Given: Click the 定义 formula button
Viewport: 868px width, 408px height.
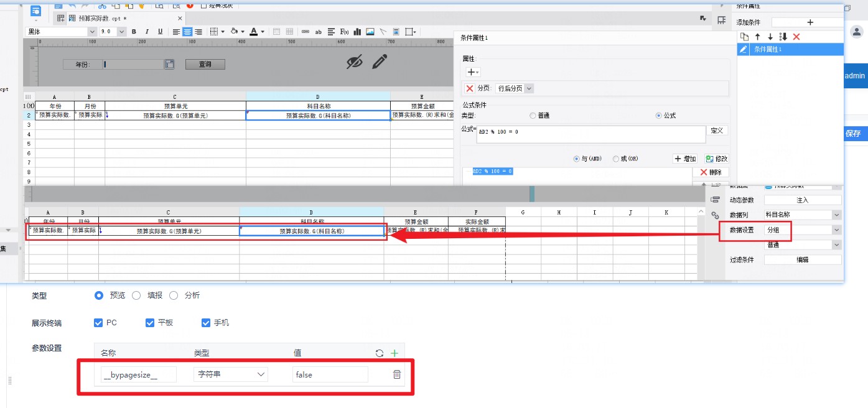Looking at the screenshot, I should pyautogui.click(x=717, y=131).
